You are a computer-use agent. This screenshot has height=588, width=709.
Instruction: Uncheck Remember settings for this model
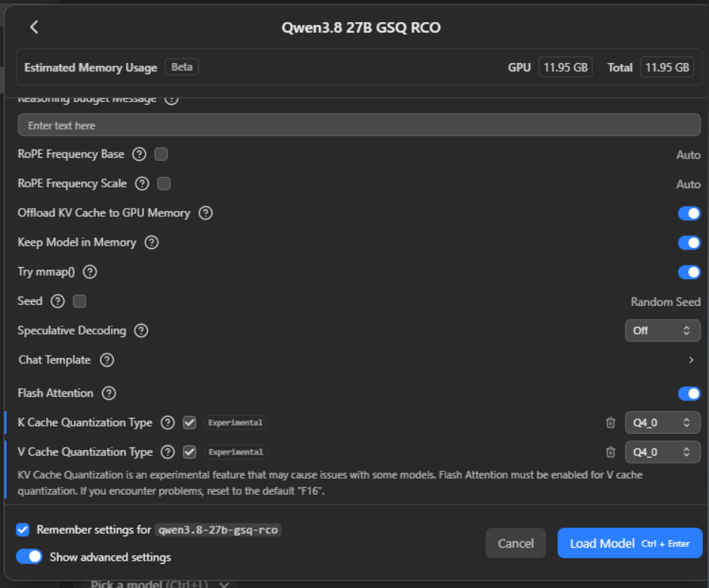(23, 530)
